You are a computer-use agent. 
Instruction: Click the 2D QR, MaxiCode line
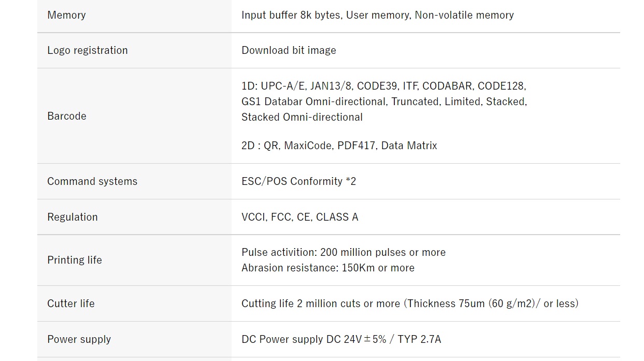point(339,146)
